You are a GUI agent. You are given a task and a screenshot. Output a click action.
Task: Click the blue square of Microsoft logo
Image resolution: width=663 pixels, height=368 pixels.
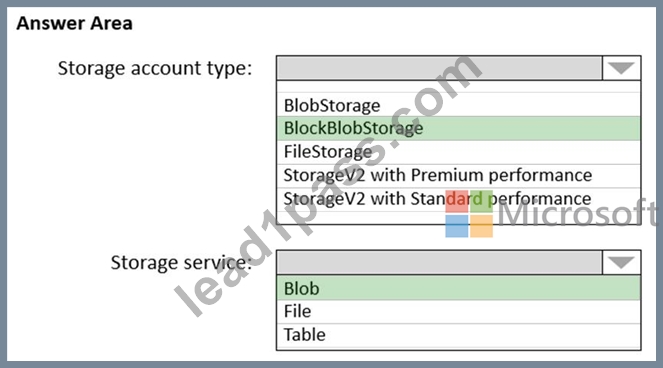[457, 226]
